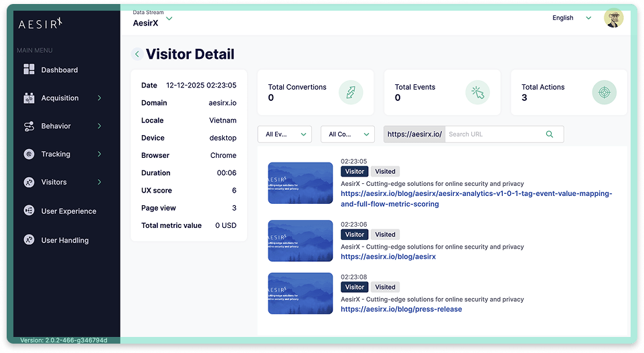
Task: Click the thumbnail of the 02:23:08 visit
Action: coord(300,293)
